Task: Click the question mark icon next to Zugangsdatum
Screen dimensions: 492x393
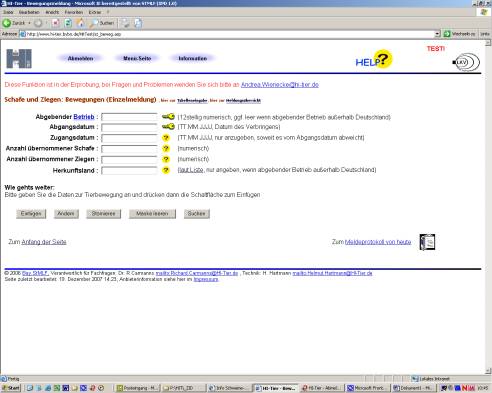Action: 166,138
